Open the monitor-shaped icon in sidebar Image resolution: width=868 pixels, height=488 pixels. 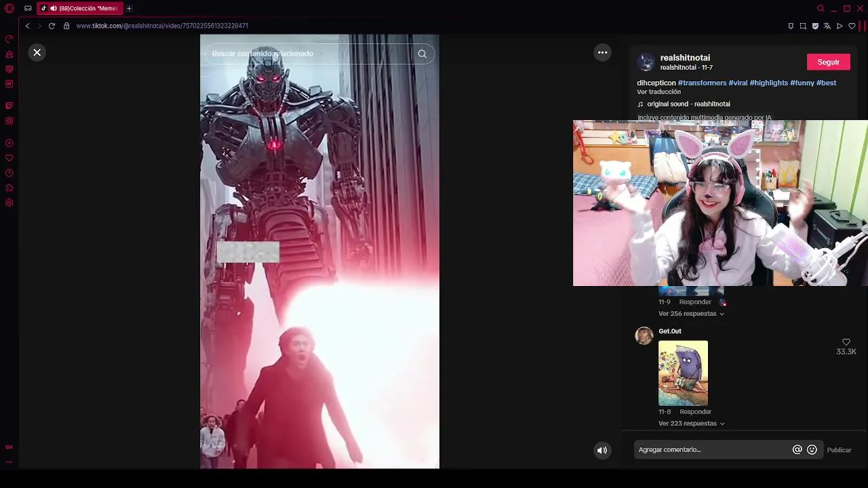click(x=9, y=68)
